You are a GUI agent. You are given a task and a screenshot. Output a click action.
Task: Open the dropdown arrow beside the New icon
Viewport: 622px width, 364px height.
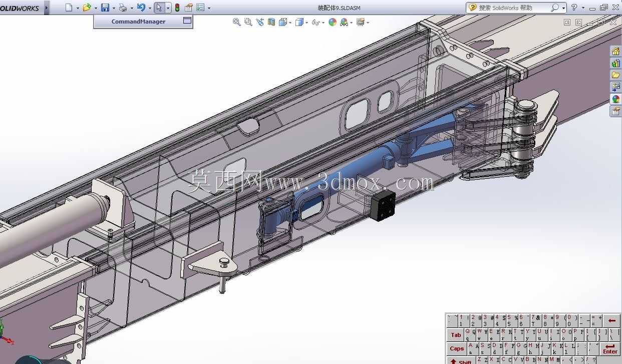tap(78, 8)
